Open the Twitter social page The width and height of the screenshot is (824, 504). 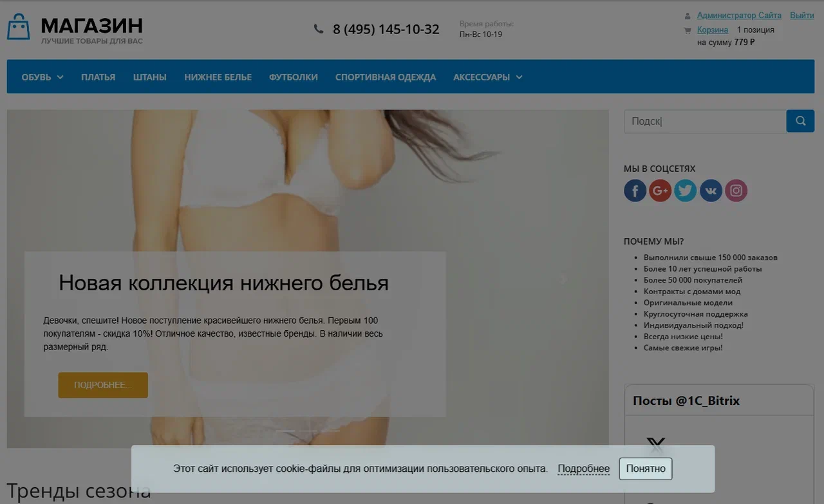(x=685, y=191)
